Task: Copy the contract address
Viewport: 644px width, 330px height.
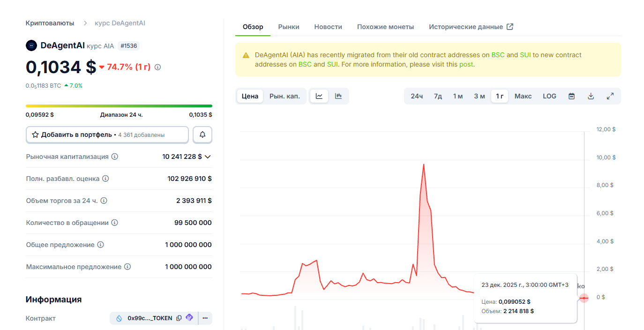Action: point(179,318)
